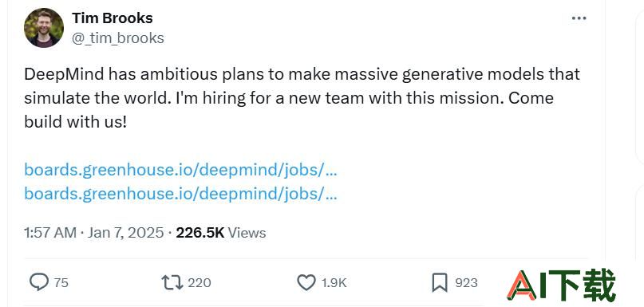Click the @_tim_brooks handle
Screen dimensions: 644x307
tap(118, 37)
